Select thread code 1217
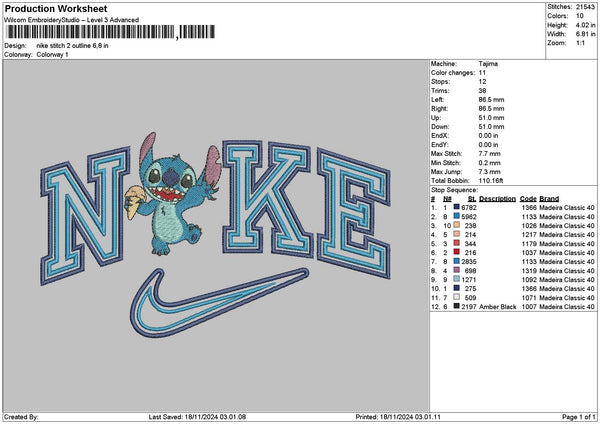600x424 pixels. (529, 235)
